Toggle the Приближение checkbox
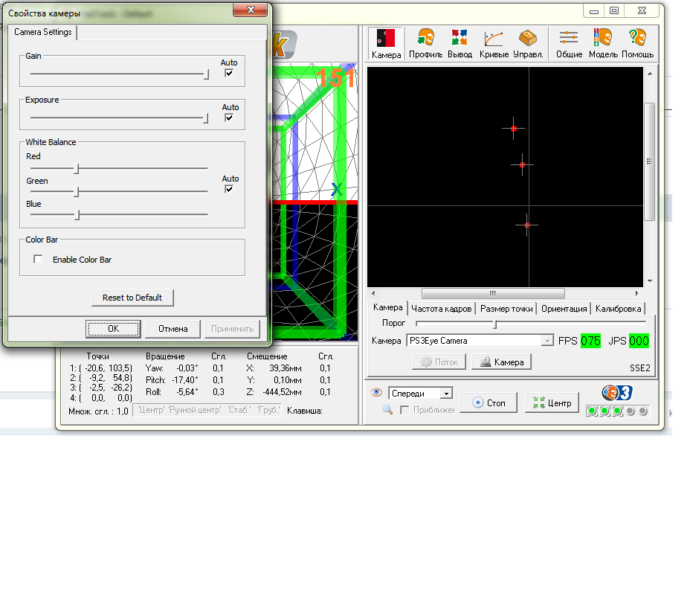The image size is (690, 616). click(x=404, y=410)
